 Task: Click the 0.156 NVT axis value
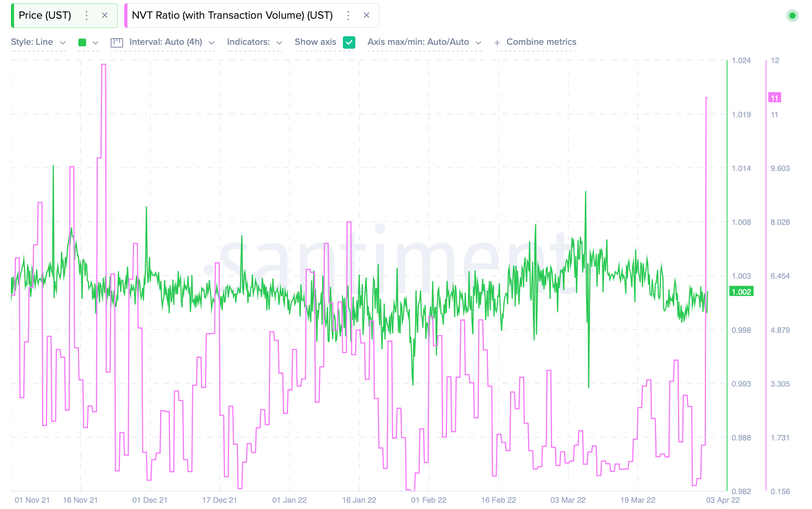[x=780, y=491]
